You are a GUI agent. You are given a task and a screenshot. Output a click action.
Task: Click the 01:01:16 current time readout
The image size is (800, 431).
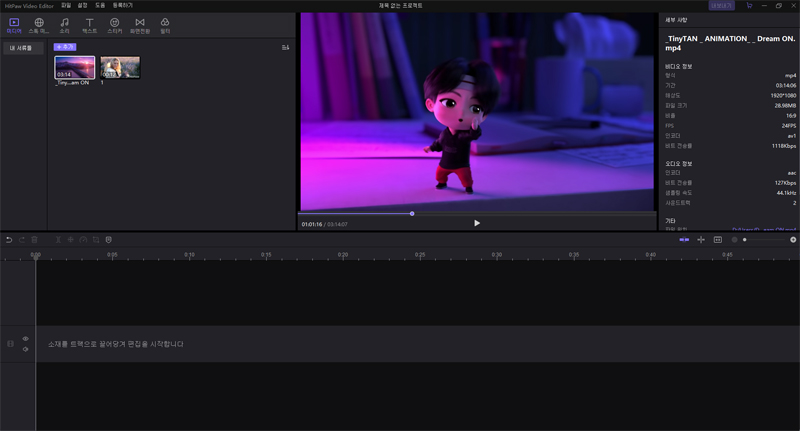312,224
